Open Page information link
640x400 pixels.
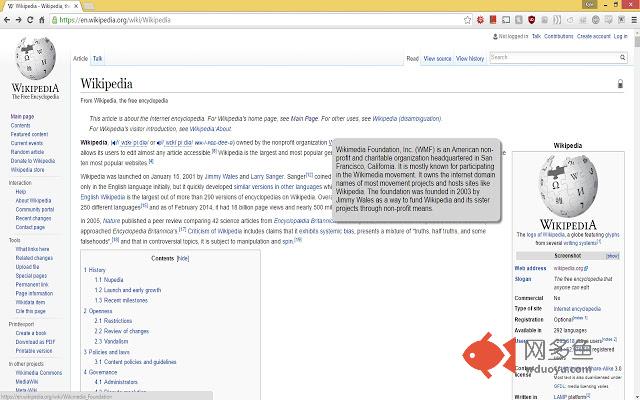tap(34, 293)
